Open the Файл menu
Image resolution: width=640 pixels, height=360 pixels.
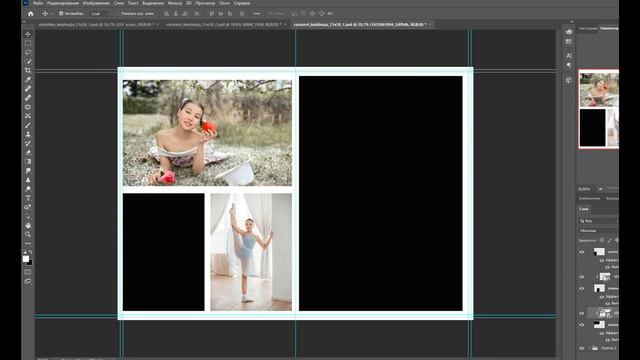point(38,3)
